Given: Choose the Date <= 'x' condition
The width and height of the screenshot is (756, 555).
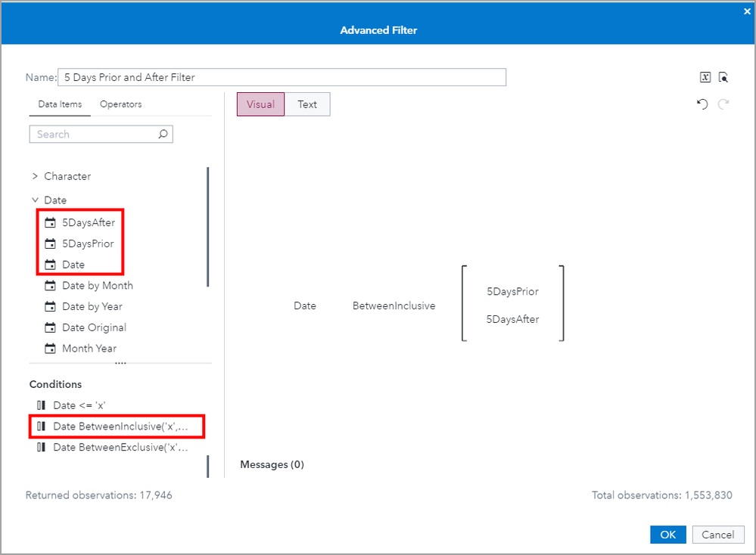Looking at the screenshot, I should [79, 405].
